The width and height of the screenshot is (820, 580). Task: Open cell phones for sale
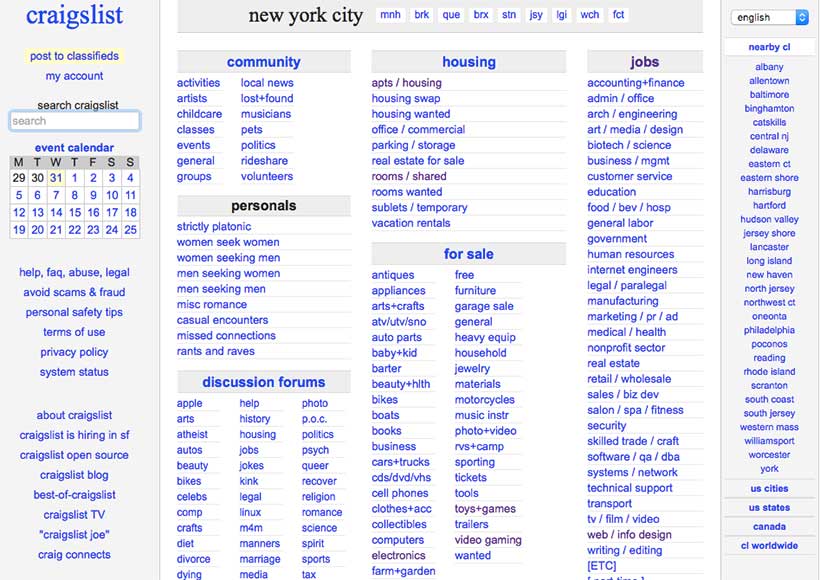click(400, 493)
